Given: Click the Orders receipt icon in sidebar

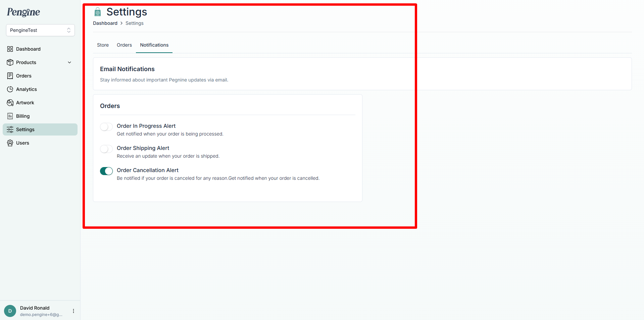Looking at the screenshot, I should click(x=10, y=76).
